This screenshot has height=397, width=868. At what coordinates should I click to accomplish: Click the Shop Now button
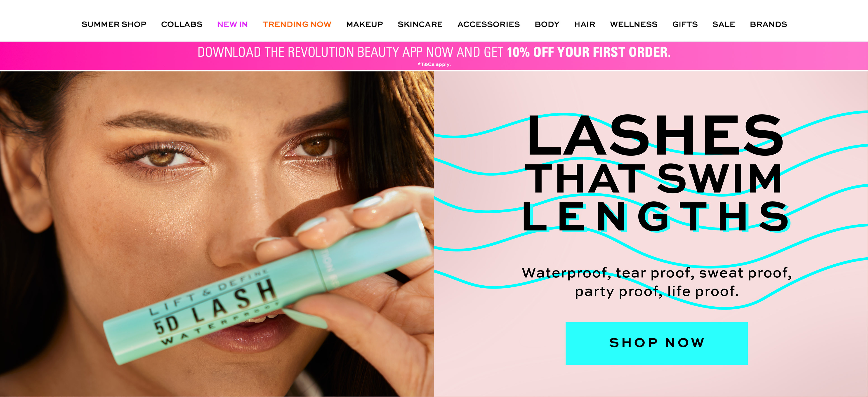coord(656,343)
